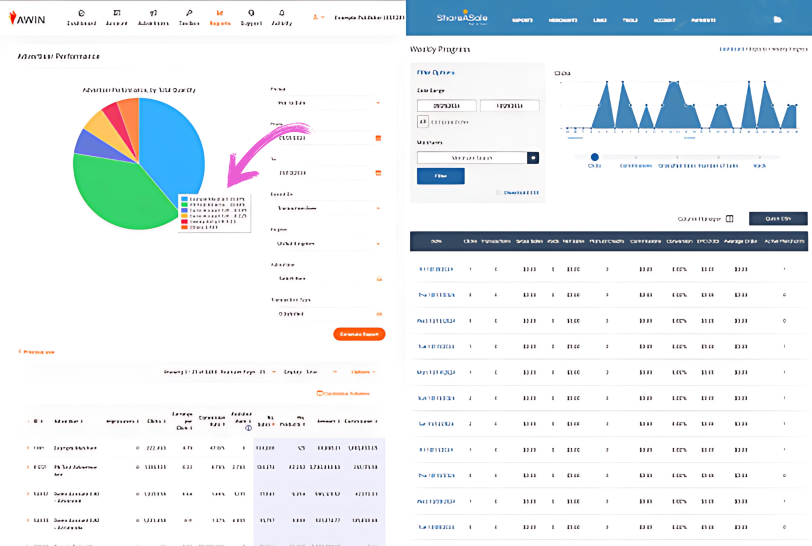812x546 pixels.
Task: Open Links menu in ShareASale header
Action: (600, 20)
